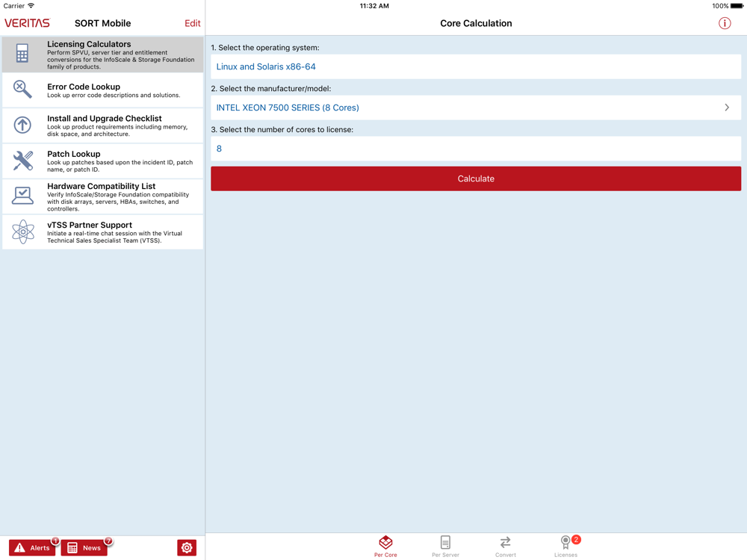Choose operating system Linux and Solaris x86-64
Viewport: 747px width, 560px height.
click(x=476, y=66)
